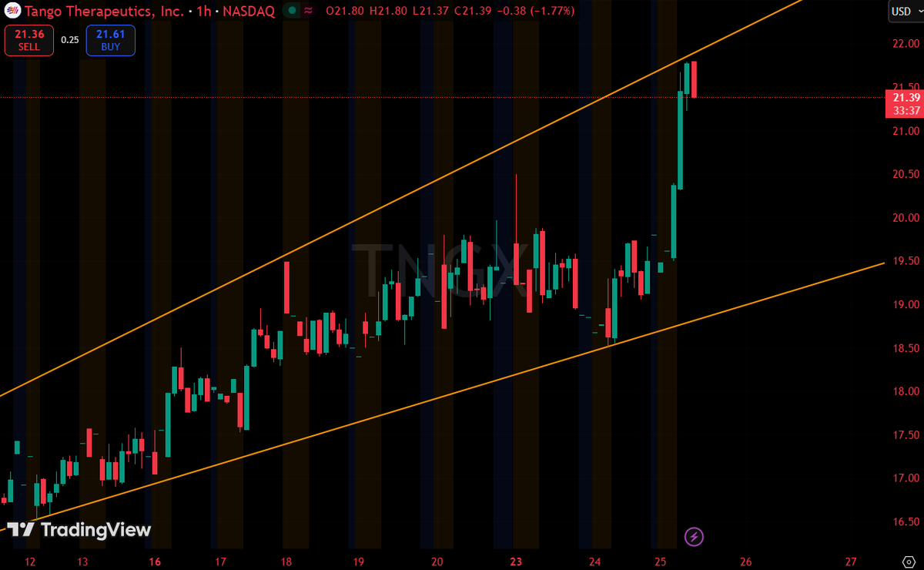The width and height of the screenshot is (924, 570).
Task: Click date label 20 on time axis
Action: click(x=437, y=562)
